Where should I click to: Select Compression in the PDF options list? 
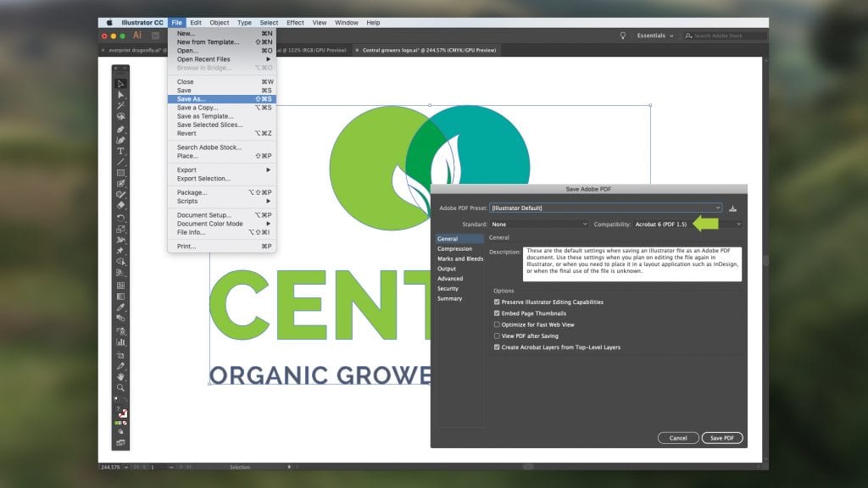tap(455, 249)
